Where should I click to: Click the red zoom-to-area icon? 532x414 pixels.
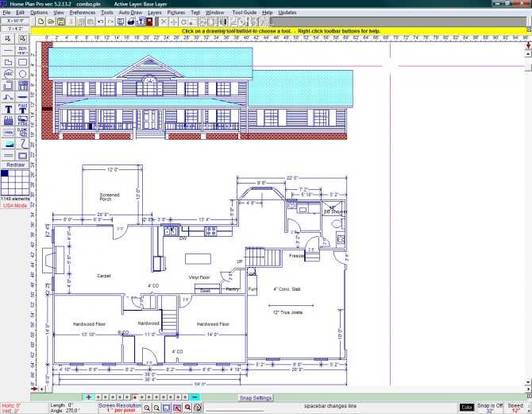[177, 408]
